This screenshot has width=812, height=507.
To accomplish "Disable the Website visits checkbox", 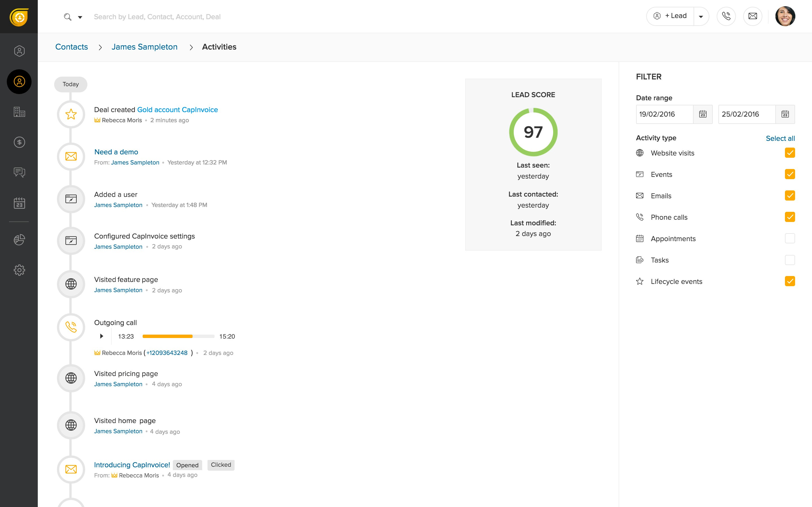I will click(x=789, y=153).
